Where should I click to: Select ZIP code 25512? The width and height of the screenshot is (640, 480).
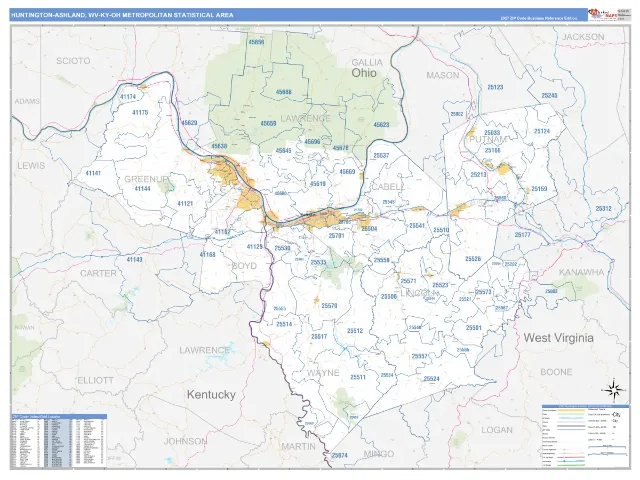(355, 331)
